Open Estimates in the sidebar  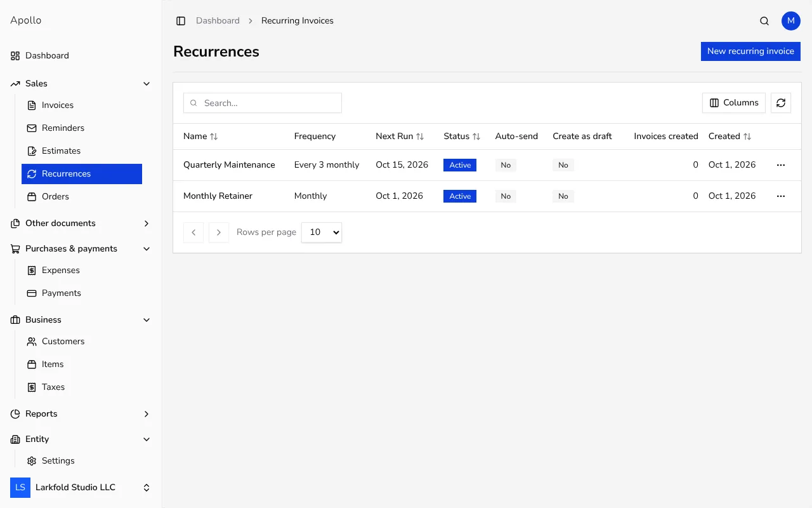(82, 151)
